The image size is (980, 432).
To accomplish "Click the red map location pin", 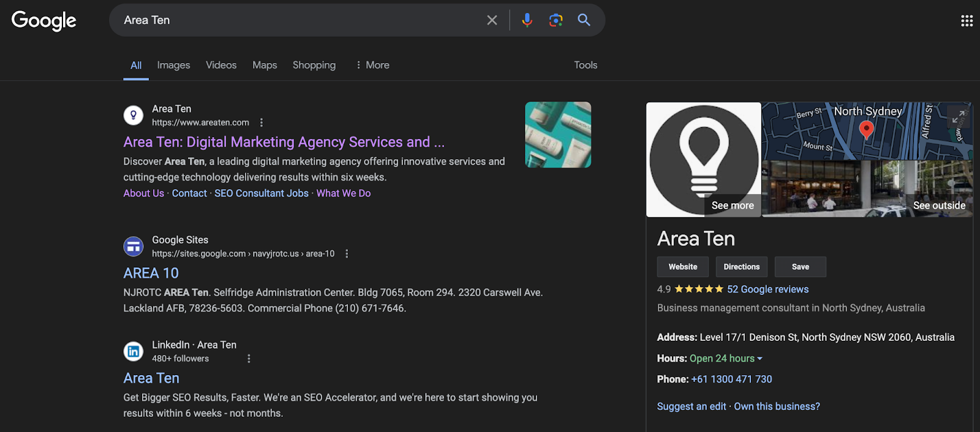I will pos(866,130).
